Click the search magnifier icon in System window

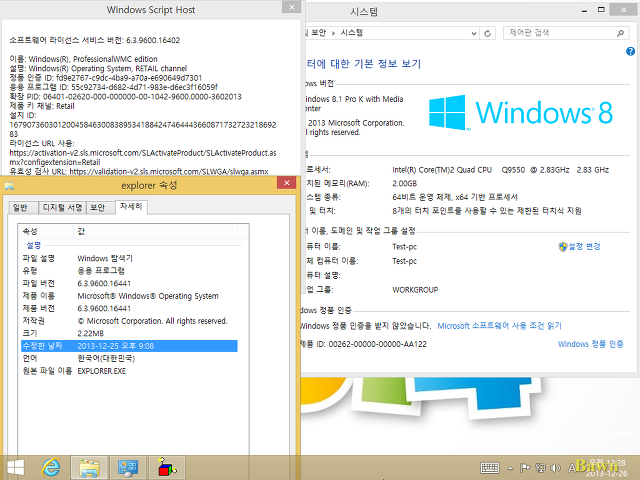[620, 33]
